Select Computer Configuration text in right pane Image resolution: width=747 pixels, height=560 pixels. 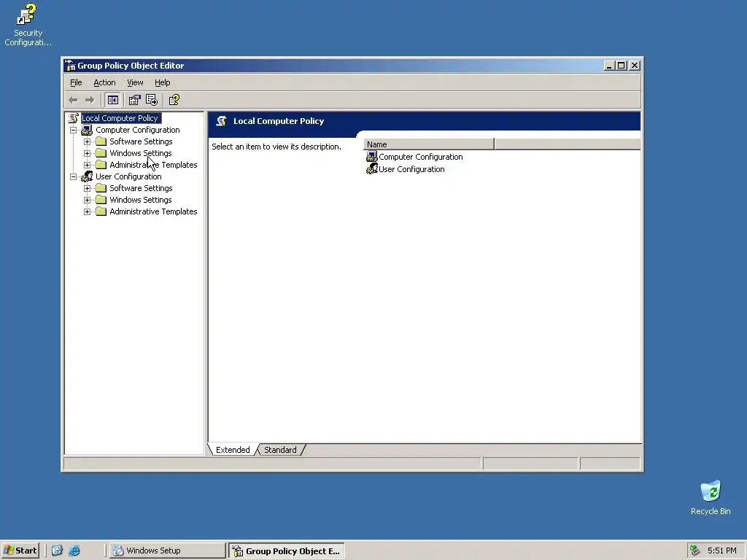pyautogui.click(x=421, y=157)
